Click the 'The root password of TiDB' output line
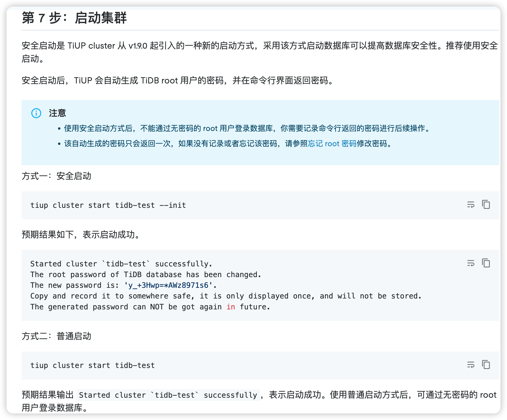 click(146, 275)
